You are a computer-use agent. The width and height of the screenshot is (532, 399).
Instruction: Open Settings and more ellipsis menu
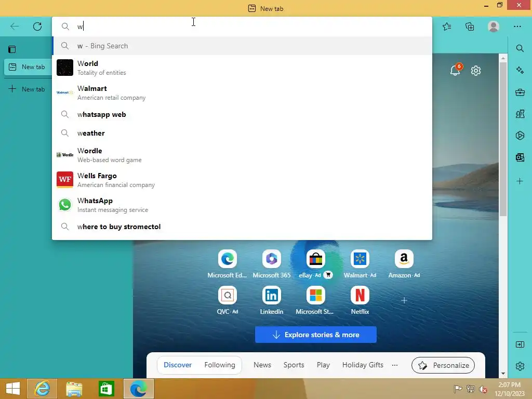(517, 26)
